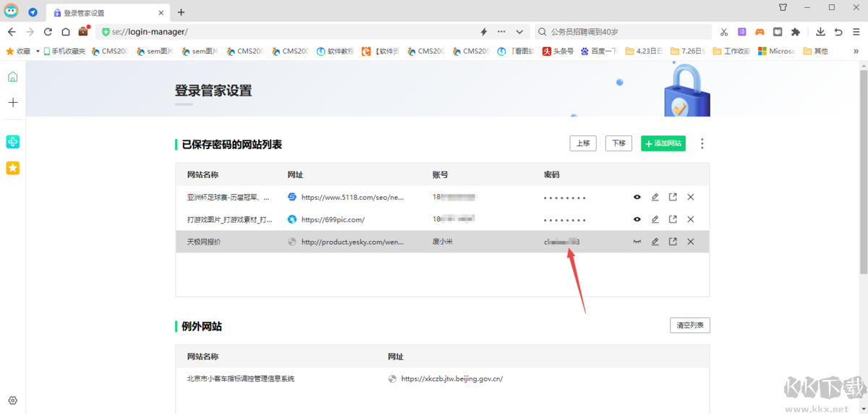Open the 4.23日 bookmark folder
Screen dimensions: 868x414
(644, 51)
